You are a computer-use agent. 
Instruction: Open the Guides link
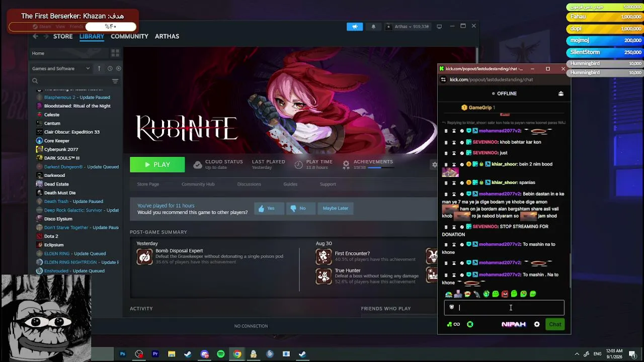click(290, 184)
